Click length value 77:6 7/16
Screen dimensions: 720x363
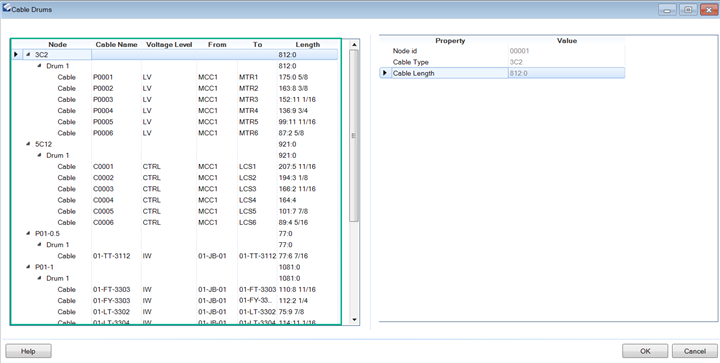pos(294,256)
